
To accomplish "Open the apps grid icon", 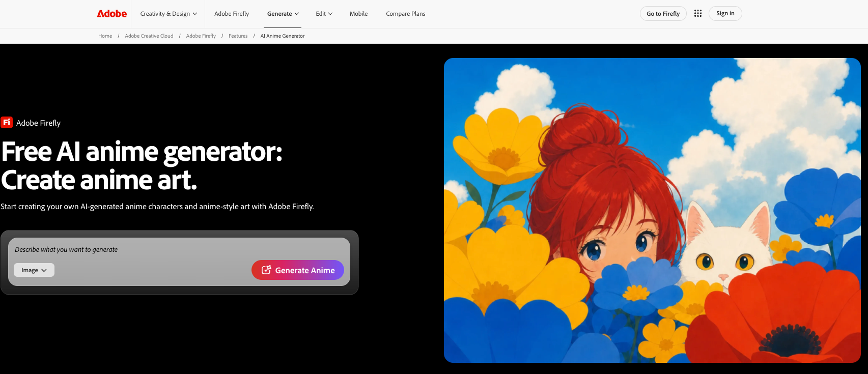I will tap(697, 13).
